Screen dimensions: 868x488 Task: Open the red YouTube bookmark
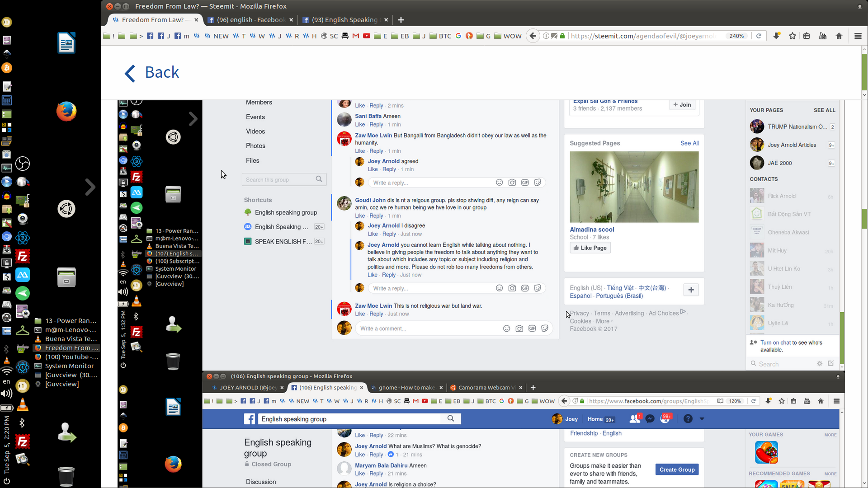pyautogui.click(x=367, y=36)
